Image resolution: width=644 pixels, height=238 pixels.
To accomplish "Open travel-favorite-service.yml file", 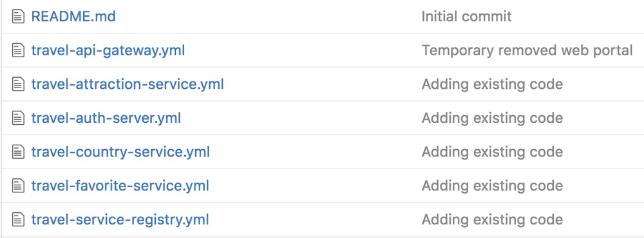I will click(x=120, y=186).
